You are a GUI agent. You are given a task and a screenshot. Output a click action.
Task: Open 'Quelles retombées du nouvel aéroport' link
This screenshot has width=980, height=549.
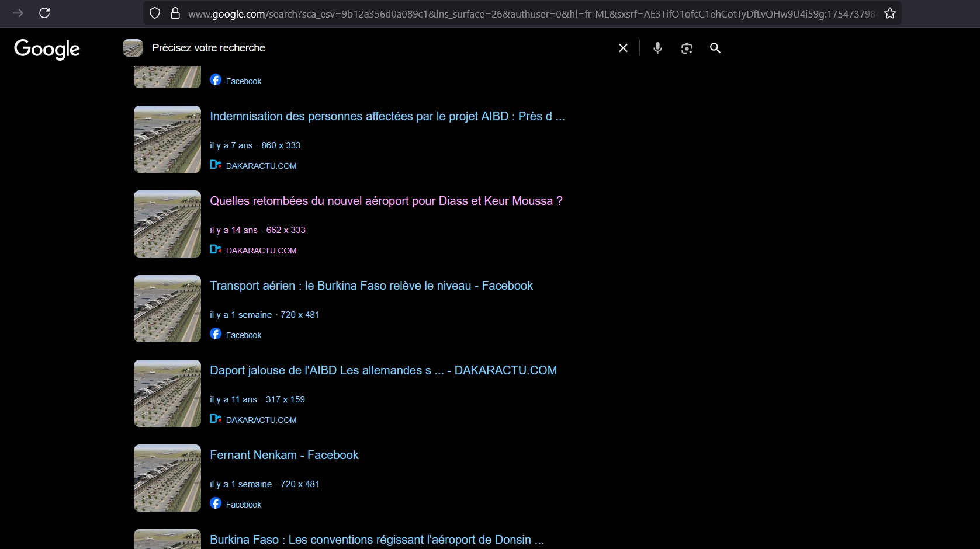point(386,201)
